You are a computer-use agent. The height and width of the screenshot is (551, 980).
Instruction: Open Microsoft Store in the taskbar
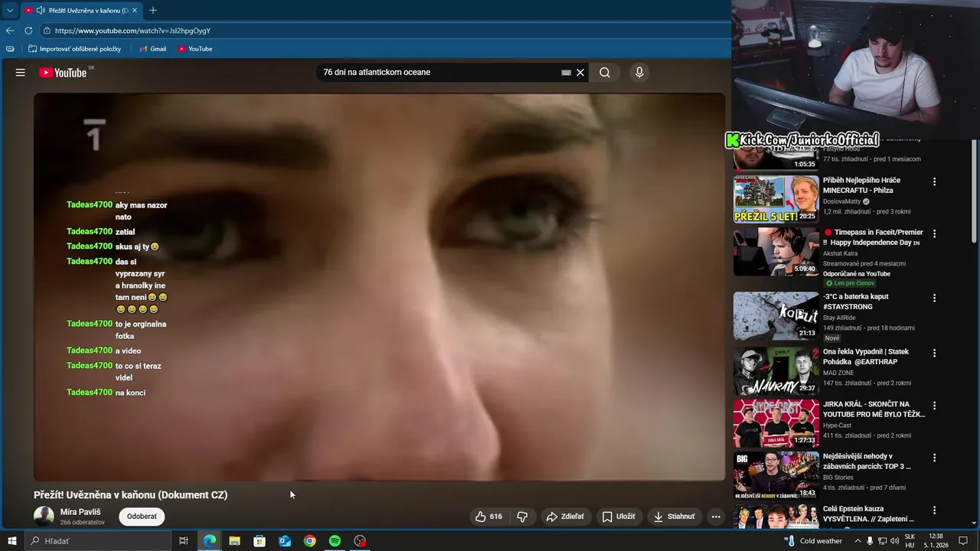(x=260, y=541)
